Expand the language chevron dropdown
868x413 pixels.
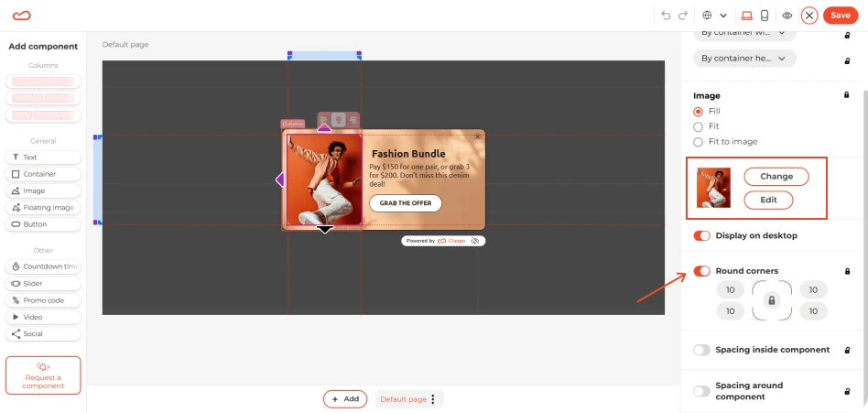(723, 16)
